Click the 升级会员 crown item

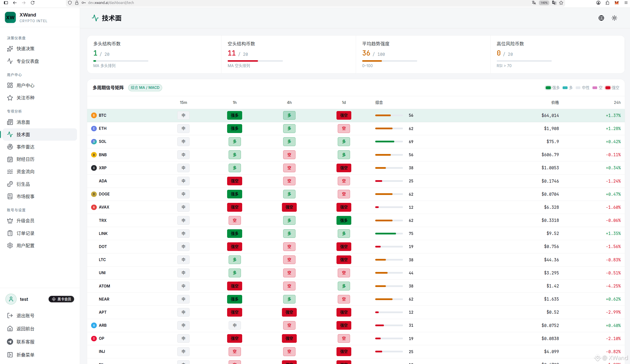(x=40, y=221)
